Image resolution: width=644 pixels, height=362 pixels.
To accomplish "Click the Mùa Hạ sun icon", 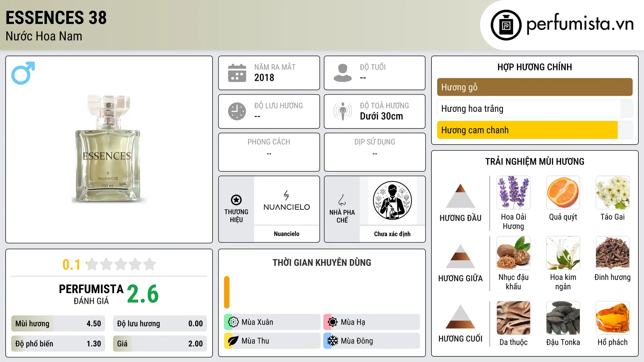I will (333, 322).
